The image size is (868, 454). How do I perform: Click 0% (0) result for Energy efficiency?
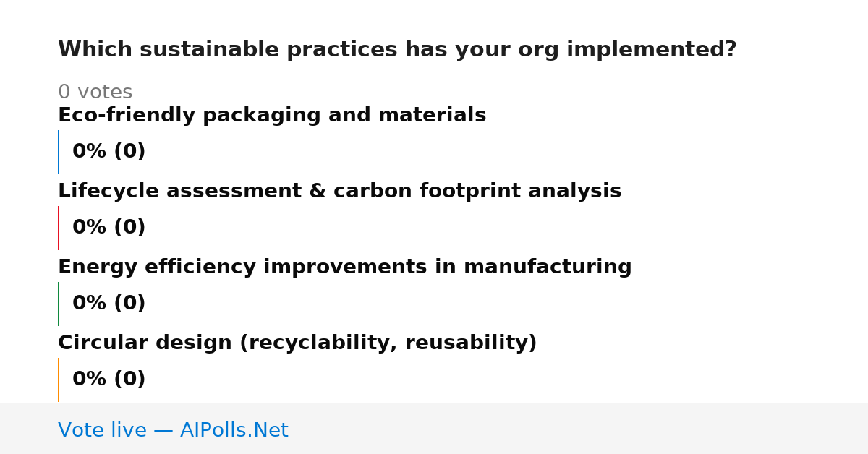(x=109, y=304)
